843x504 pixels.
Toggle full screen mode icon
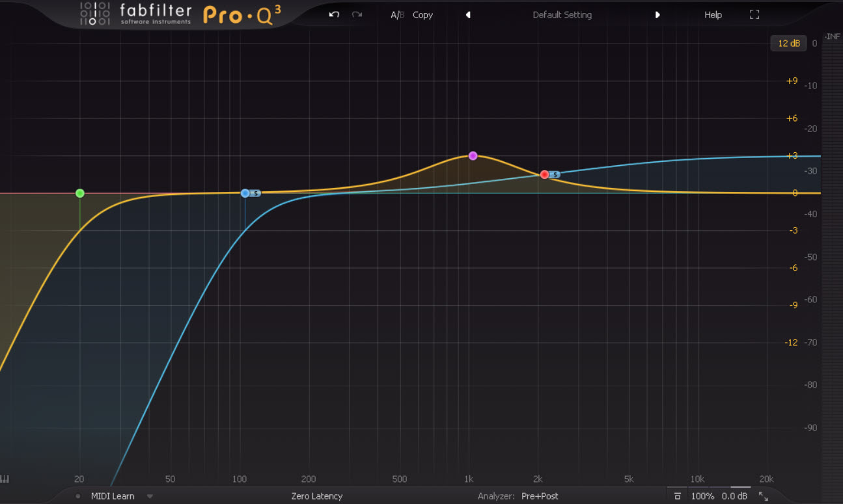coord(754,14)
